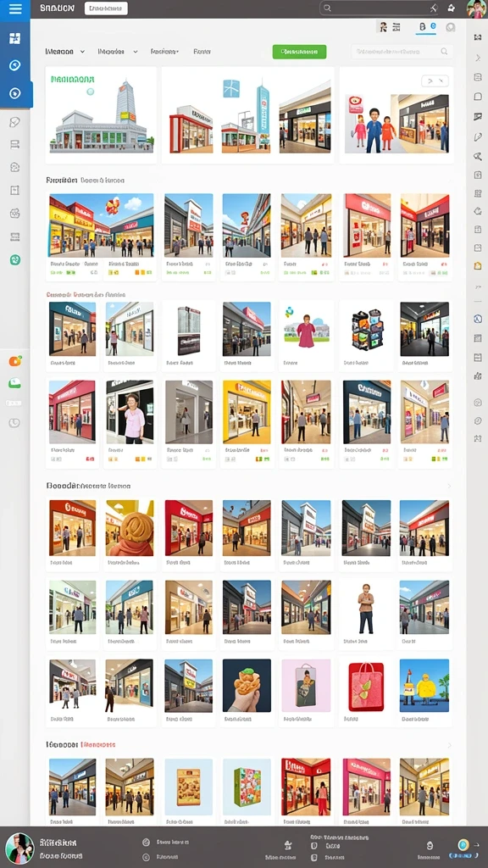Click the yellow note icon in right sidebar
Screen dimensions: 488x868
click(478, 265)
